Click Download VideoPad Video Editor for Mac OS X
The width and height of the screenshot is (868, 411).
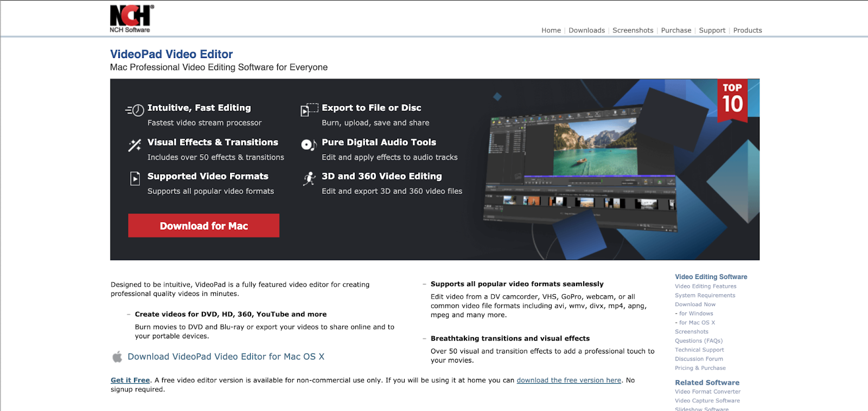click(x=226, y=357)
